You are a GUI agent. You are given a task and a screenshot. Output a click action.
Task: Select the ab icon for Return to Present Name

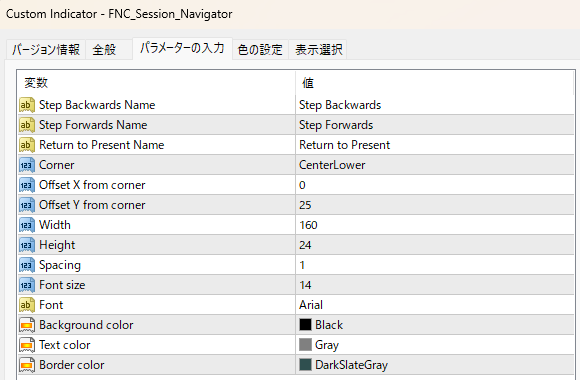[x=27, y=145]
